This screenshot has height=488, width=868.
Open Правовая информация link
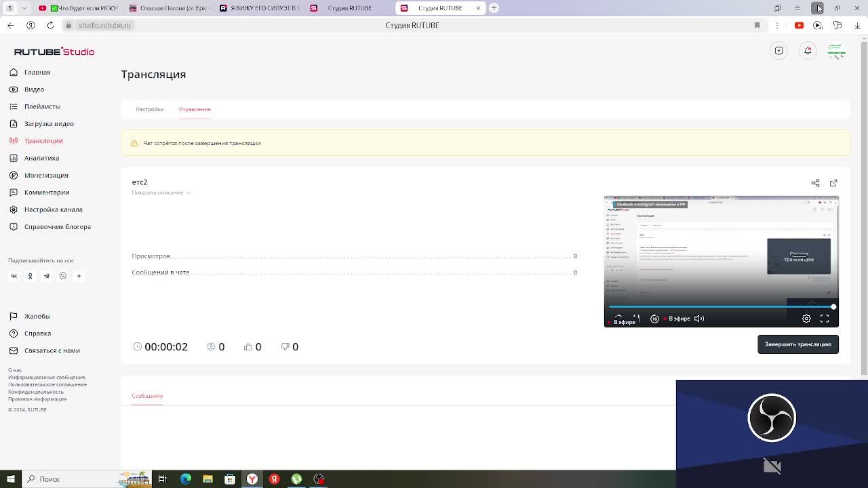pos(37,399)
